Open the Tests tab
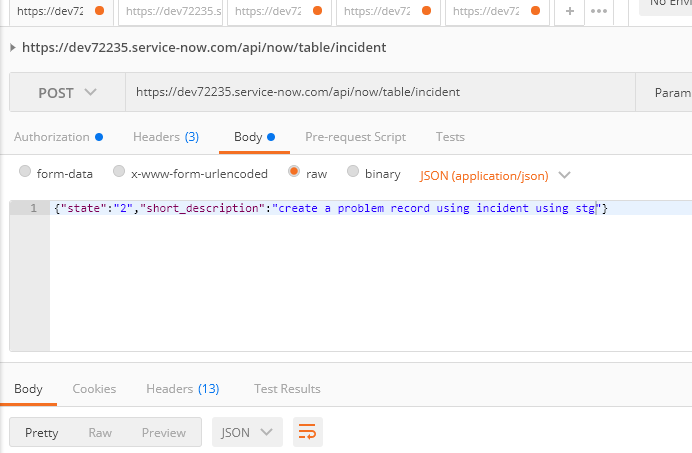 pyautogui.click(x=450, y=137)
